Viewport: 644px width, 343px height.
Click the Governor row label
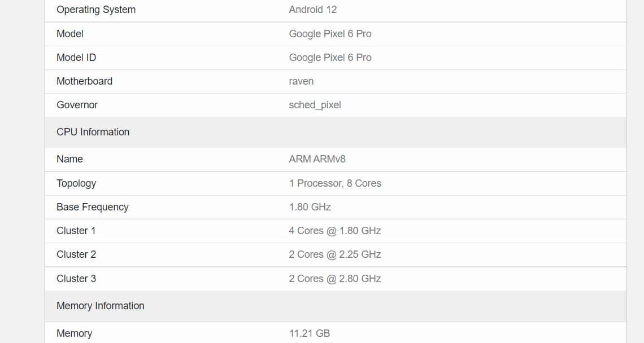click(77, 105)
